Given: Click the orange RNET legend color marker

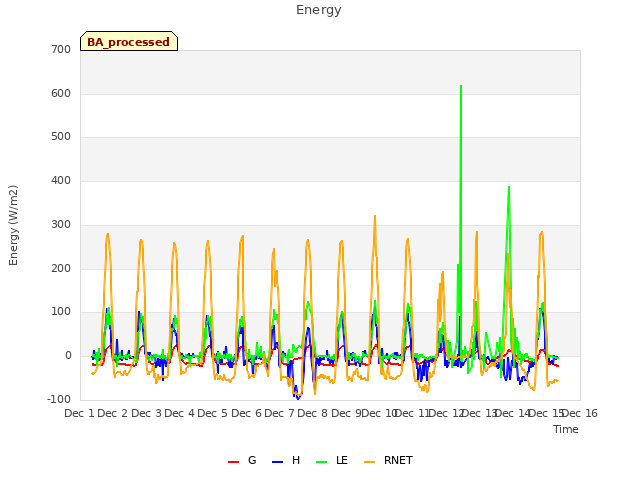Looking at the screenshot, I should click(x=369, y=462).
